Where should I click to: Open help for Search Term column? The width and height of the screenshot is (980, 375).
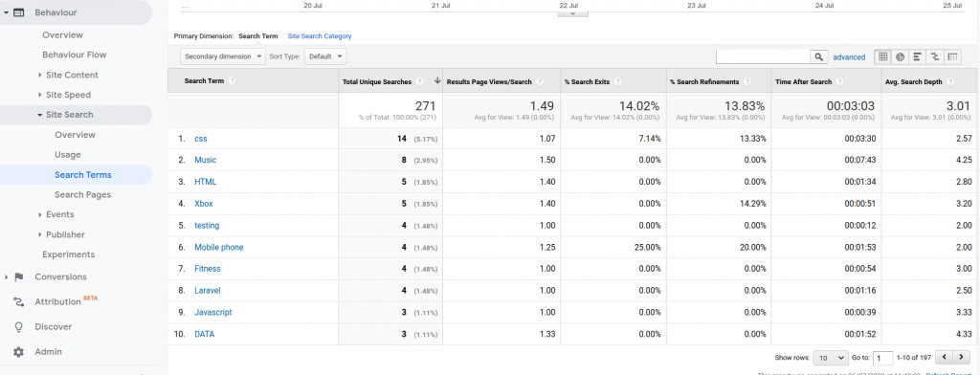pos(233,81)
